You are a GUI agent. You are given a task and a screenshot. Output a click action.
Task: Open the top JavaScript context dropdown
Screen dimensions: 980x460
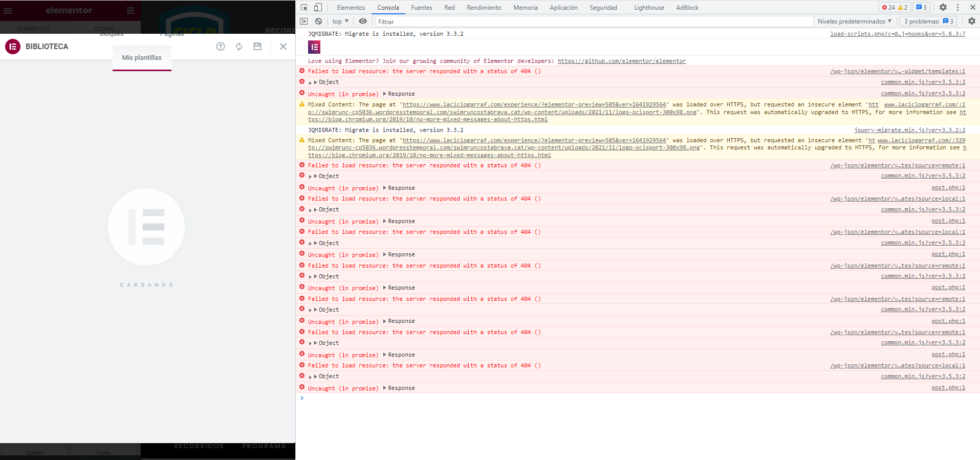[x=340, y=21]
